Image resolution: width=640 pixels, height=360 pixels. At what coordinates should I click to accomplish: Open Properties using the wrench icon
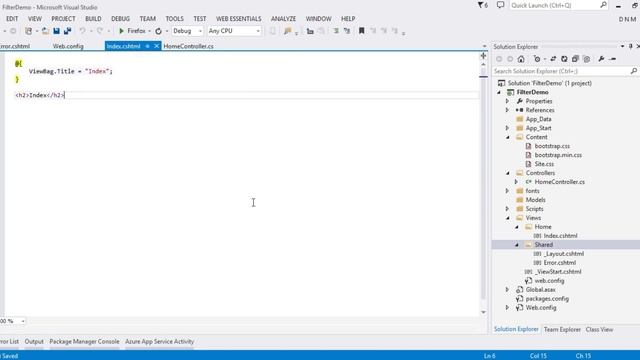(x=601, y=59)
